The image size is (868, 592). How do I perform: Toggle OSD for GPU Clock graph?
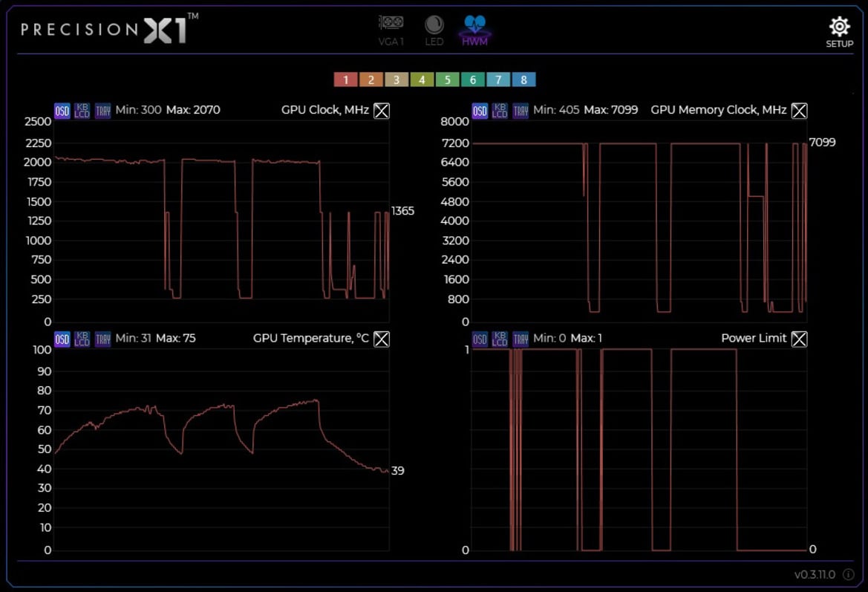tap(62, 111)
